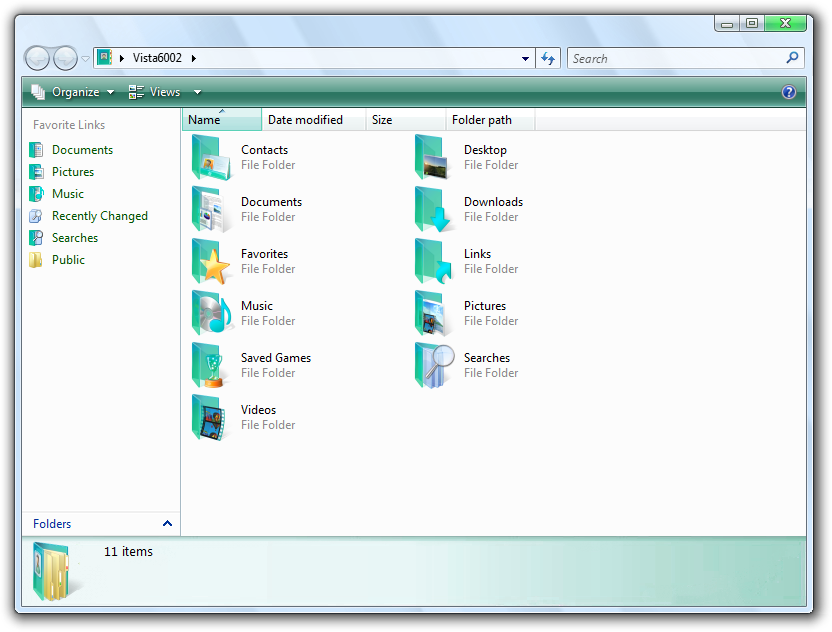Screen dimensions: 832x632
Task: Open the Music folder icon
Action: 211,314
